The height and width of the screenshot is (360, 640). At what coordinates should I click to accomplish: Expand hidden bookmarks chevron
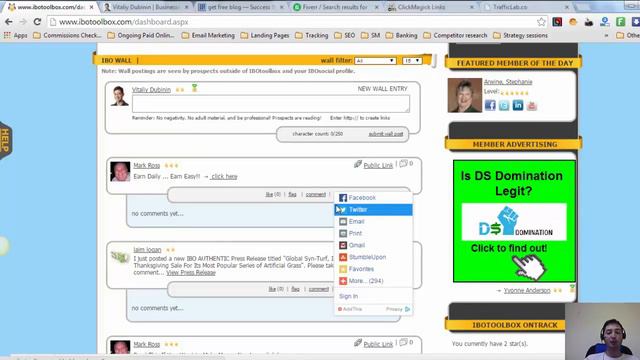(x=606, y=36)
